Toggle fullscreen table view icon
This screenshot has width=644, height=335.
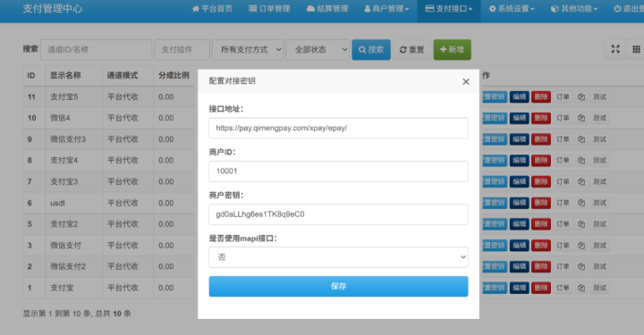point(615,49)
